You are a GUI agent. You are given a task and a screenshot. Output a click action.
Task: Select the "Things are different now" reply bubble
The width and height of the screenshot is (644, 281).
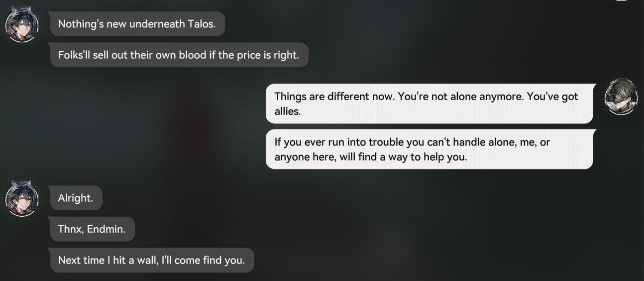(x=429, y=104)
